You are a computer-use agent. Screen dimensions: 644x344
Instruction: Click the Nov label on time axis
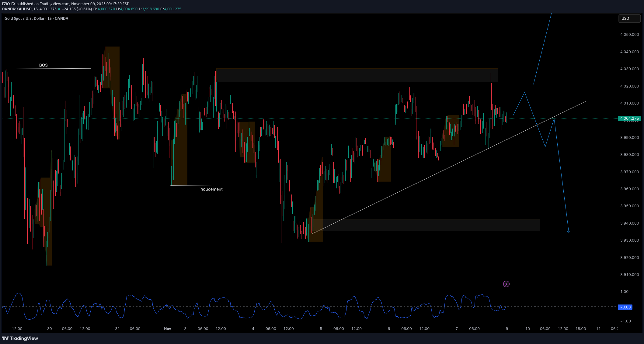[167, 329]
